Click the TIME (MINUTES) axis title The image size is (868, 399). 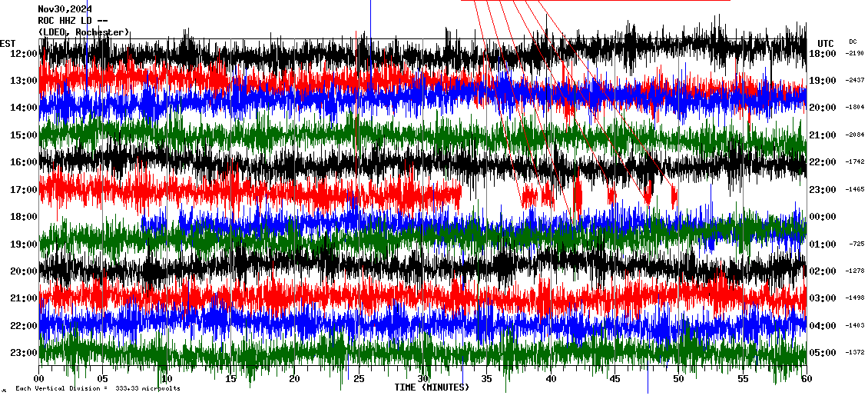pos(432,387)
